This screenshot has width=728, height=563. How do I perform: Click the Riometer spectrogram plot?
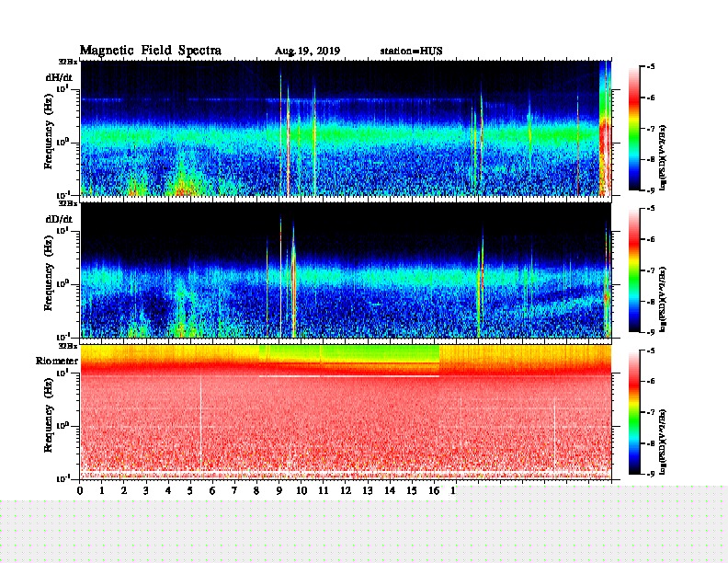346,412
